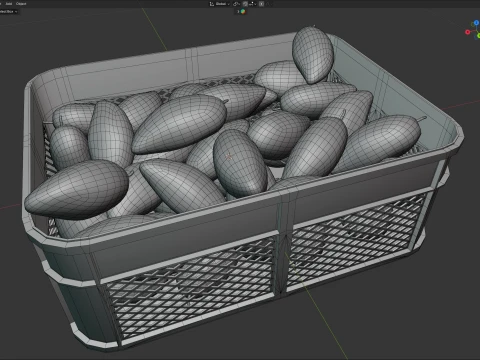Click the colorful icon below the header center

tap(243, 12)
